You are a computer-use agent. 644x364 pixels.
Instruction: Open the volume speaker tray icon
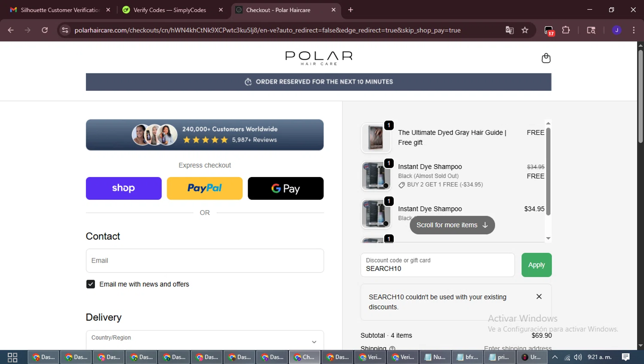(x=578, y=357)
